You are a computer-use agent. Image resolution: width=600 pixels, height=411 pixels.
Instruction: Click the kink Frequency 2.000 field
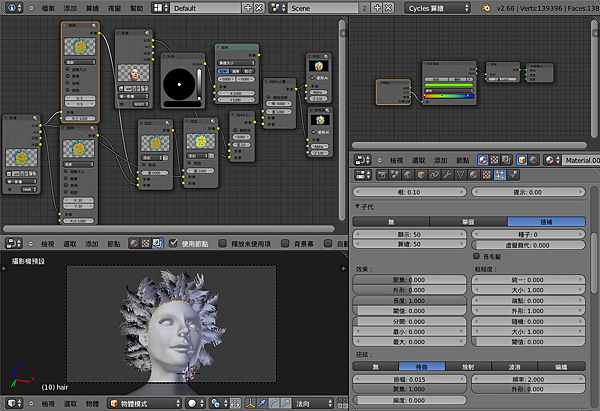[528, 379]
